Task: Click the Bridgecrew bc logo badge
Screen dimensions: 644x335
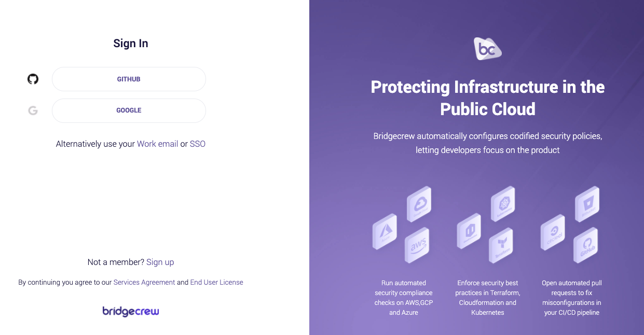Action: [488, 49]
